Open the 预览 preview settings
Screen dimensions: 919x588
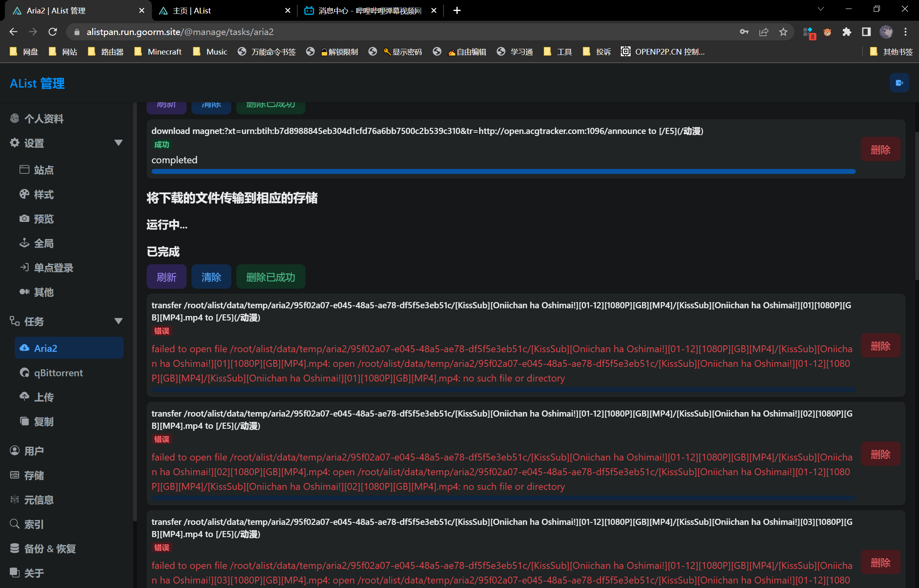[44, 219]
